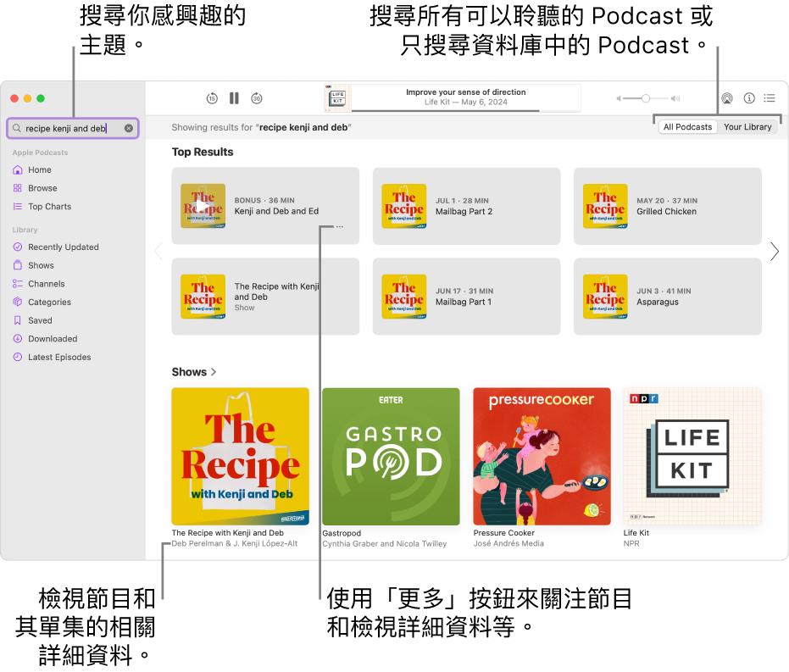Open the Life Kit show artwork
The image size is (789, 672).
692,456
